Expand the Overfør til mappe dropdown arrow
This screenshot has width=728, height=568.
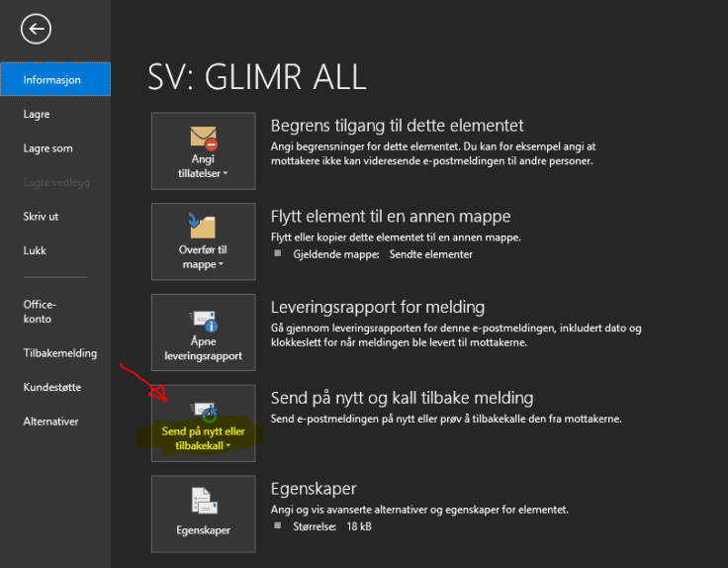tap(221, 265)
